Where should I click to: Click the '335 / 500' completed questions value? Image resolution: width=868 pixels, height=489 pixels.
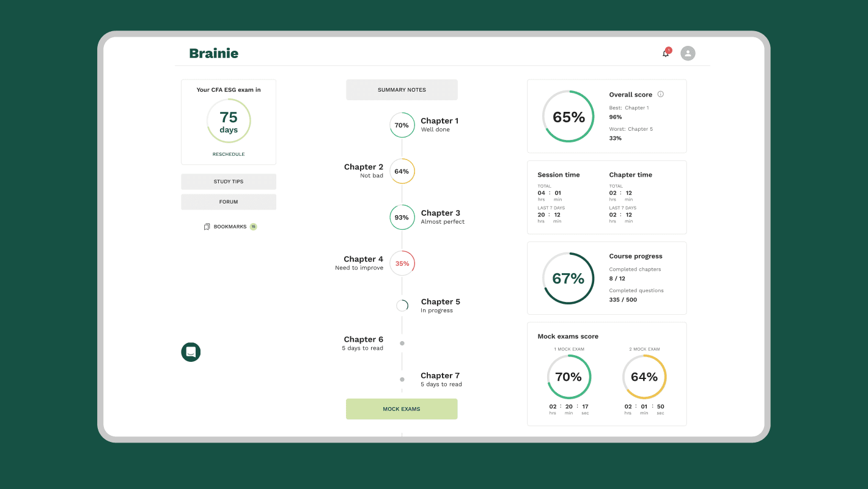coord(623,300)
